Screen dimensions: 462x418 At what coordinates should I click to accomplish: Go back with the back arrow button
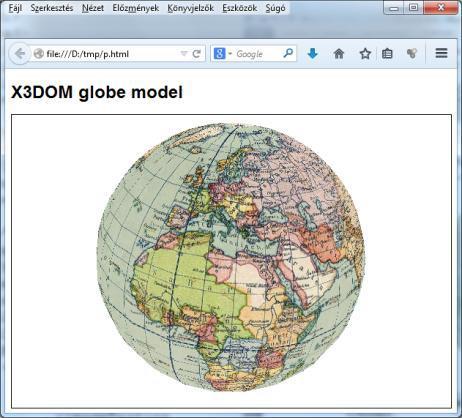[x=19, y=54]
